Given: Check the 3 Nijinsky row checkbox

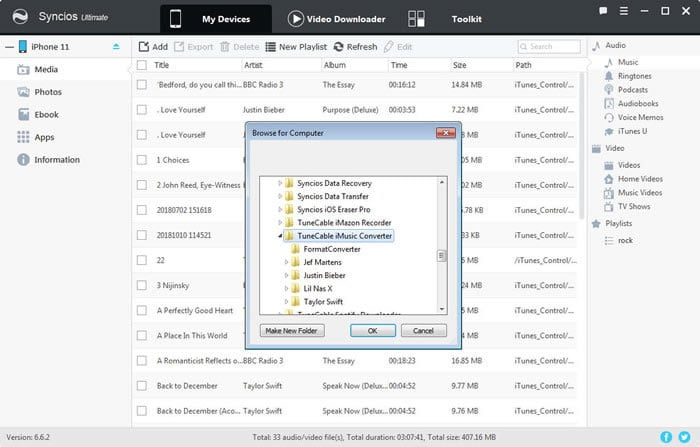Looking at the screenshot, I should tap(142, 285).
